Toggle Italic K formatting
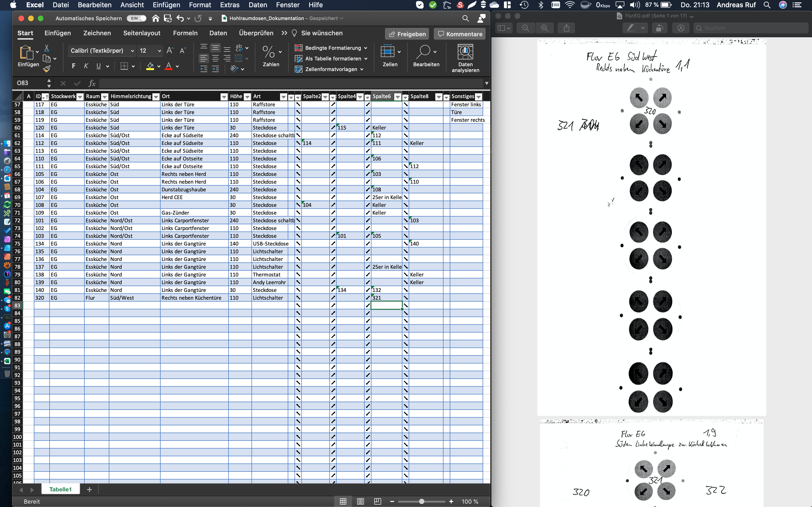812x507 pixels. coord(86,66)
